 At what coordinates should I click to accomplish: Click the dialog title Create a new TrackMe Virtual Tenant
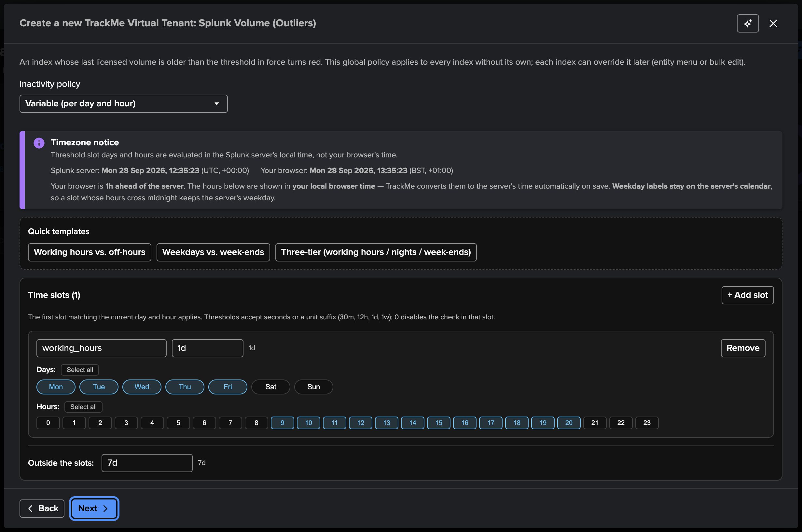[168, 23]
